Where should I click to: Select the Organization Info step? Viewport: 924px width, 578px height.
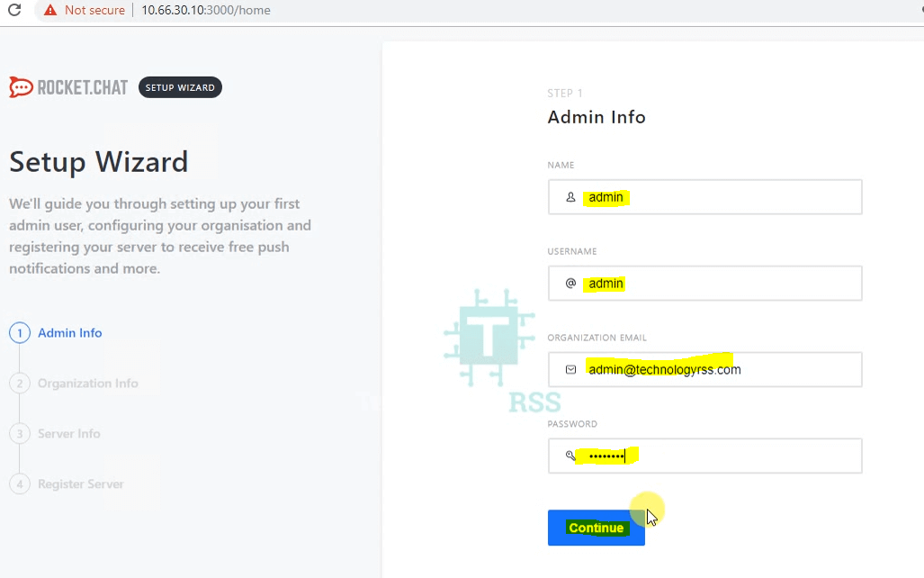[x=88, y=384]
